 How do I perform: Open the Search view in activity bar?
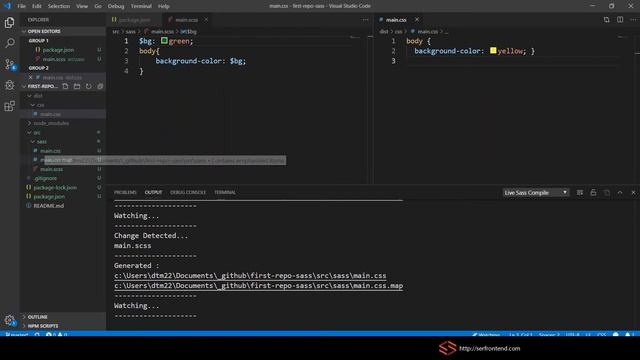click(9, 43)
